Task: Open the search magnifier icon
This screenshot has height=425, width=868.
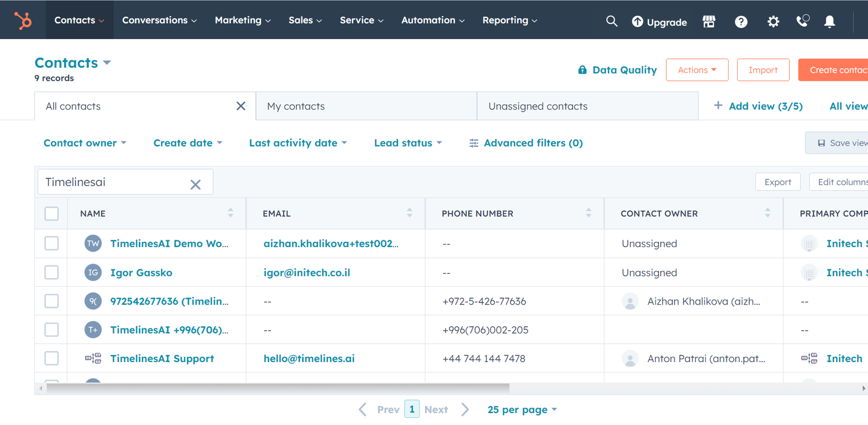Action: click(611, 21)
